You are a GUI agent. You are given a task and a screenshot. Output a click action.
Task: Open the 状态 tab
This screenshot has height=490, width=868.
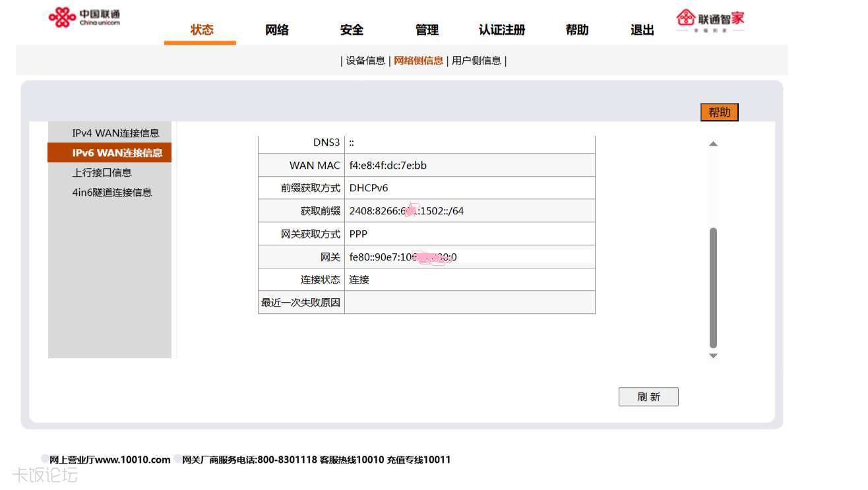click(202, 30)
